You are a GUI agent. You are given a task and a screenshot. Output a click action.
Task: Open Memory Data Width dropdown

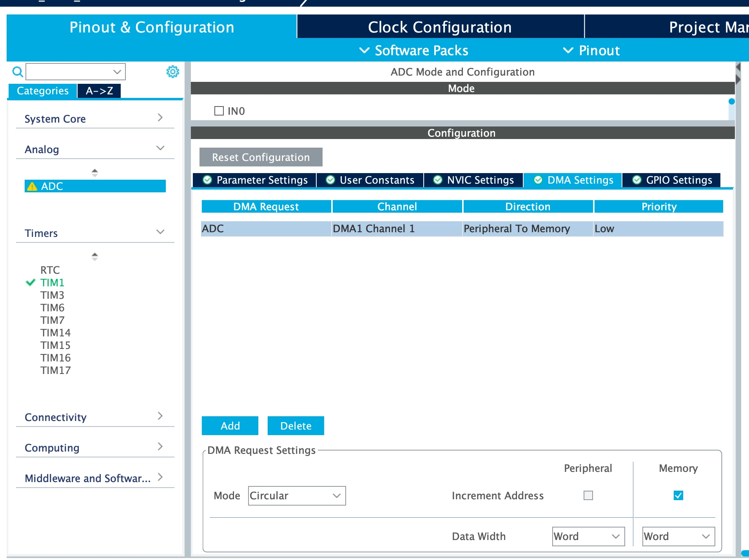[x=678, y=537]
